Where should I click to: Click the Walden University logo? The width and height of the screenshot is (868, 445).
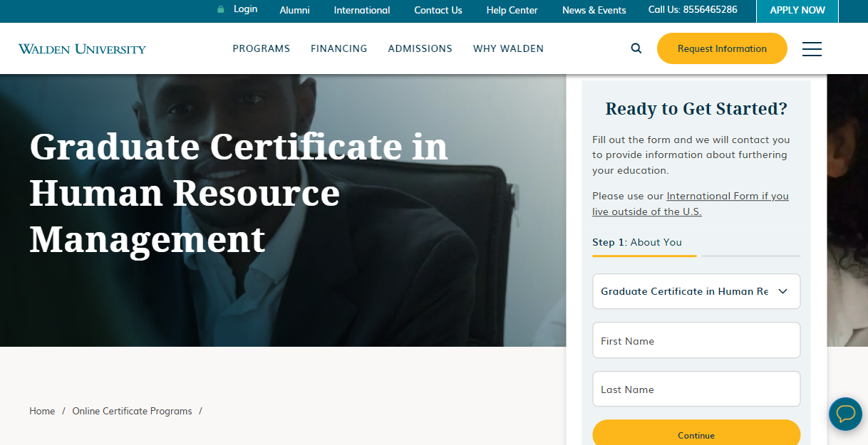(x=82, y=49)
